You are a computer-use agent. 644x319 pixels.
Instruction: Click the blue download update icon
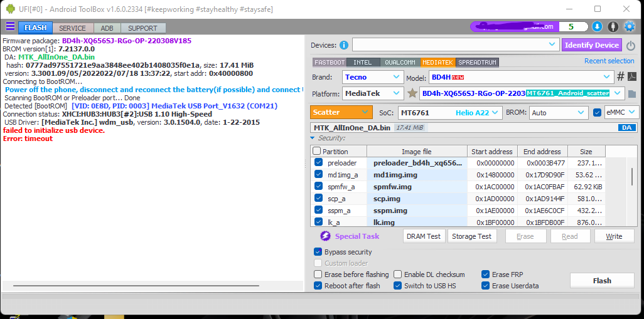click(597, 27)
